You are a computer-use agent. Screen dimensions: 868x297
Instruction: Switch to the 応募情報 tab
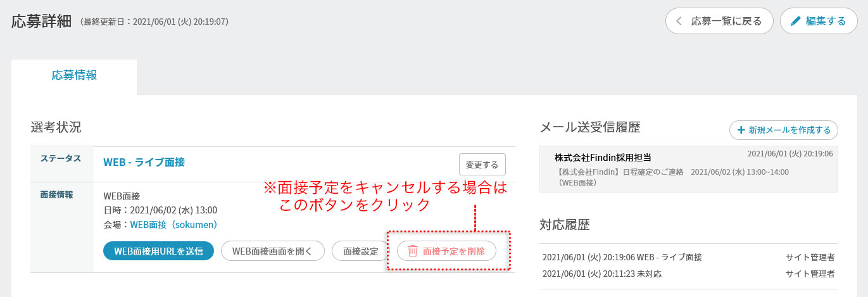point(74,75)
